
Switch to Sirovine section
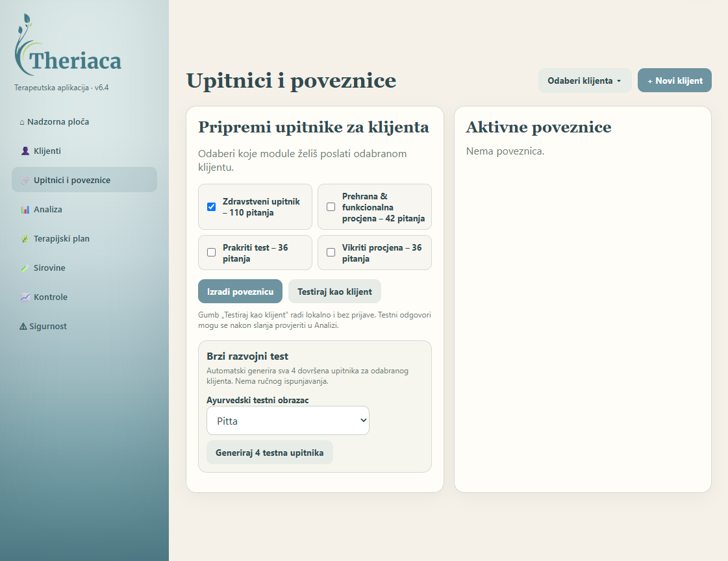tap(84, 268)
